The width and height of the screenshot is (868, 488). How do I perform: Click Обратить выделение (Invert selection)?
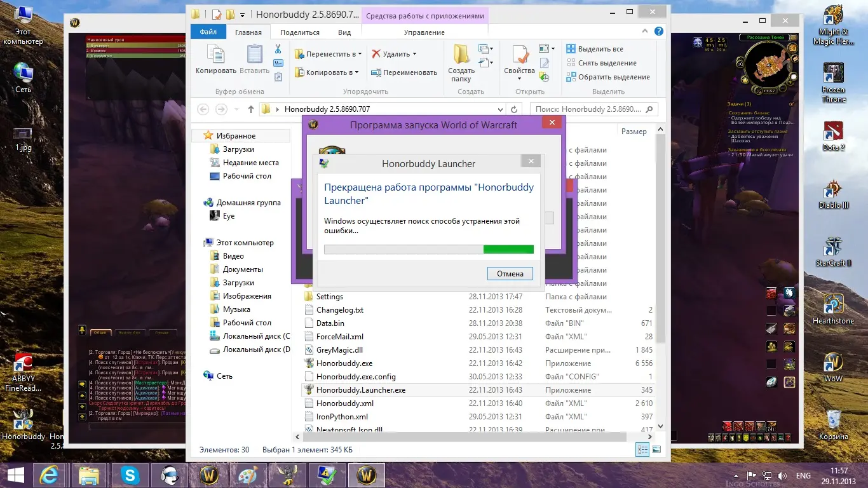click(x=608, y=77)
